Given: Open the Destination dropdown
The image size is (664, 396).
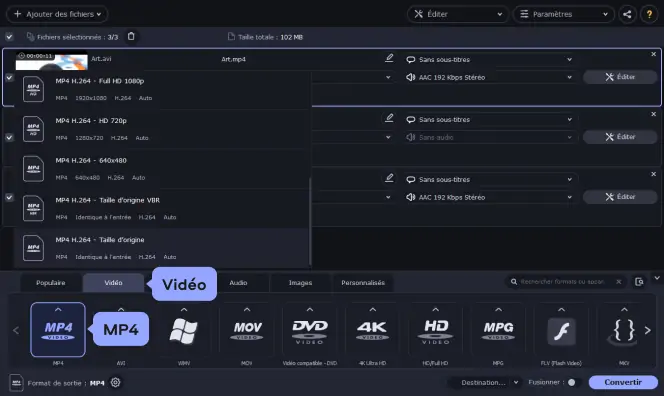Looking at the screenshot, I should [485, 382].
